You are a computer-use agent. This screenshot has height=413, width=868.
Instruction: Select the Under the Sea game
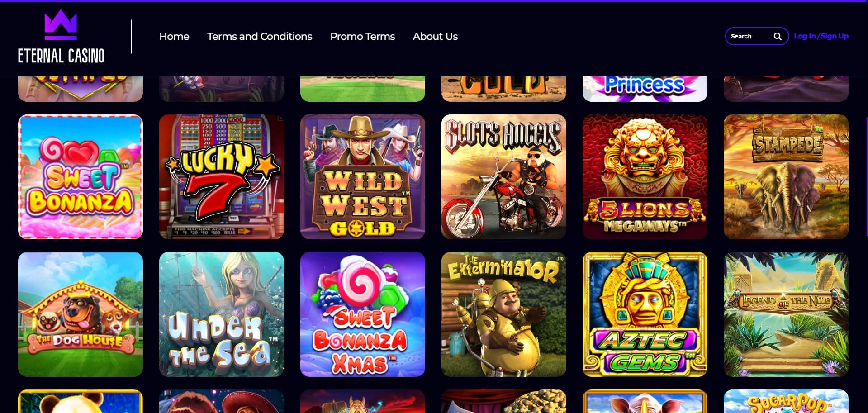click(x=222, y=314)
